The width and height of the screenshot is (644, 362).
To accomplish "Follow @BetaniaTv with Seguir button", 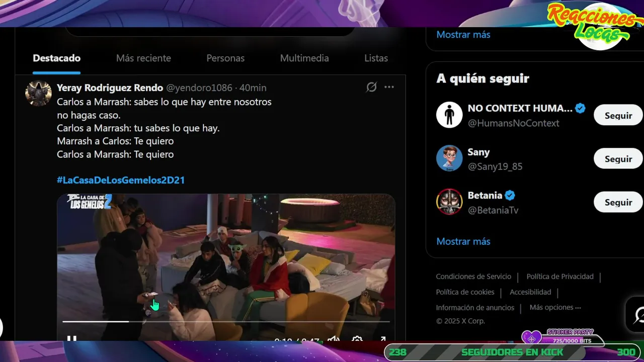I will (618, 202).
